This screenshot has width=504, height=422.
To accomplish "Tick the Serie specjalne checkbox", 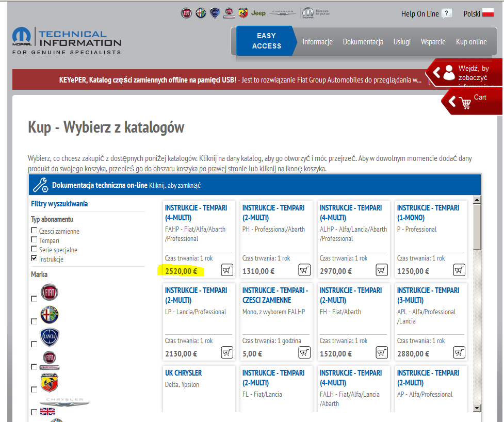I will (x=34, y=249).
